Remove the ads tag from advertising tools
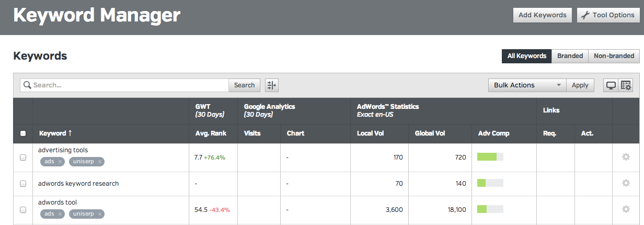This screenshot has width=644, height=225. pyautogui.click(x=60, y=162)
